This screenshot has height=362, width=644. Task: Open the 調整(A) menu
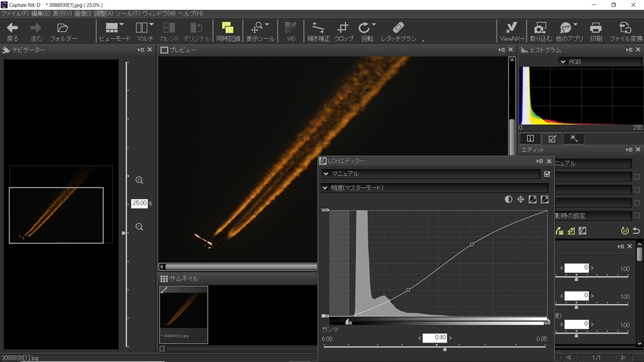point(104,13)
